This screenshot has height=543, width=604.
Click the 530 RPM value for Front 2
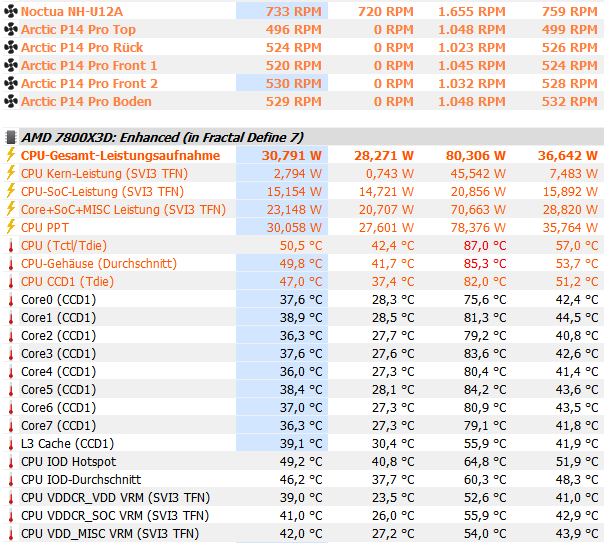tap(294, 84)
